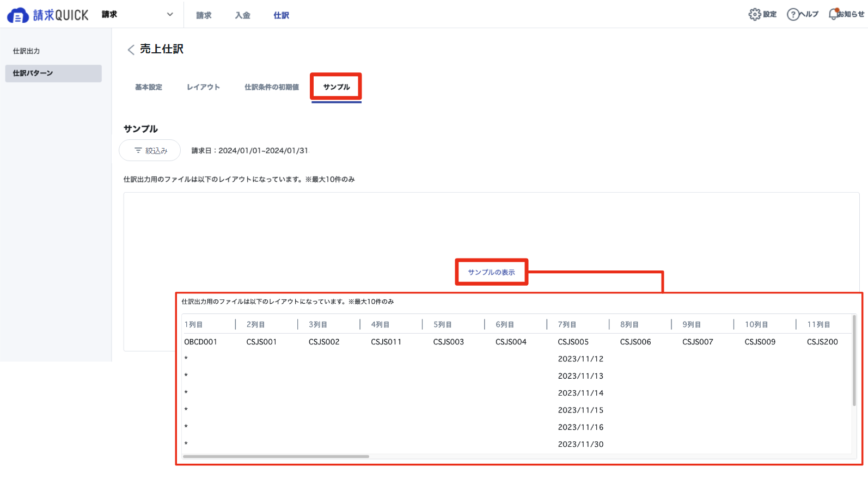Click the サンプルの表示 link
Image resolution: width=868 pixels, height=480 pixels.
coord(491,272)
